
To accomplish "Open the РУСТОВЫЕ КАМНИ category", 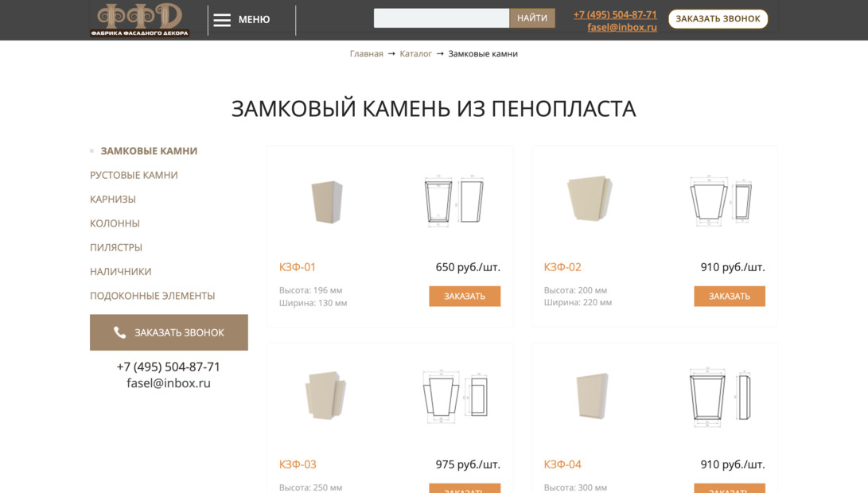I will (134, 175).
